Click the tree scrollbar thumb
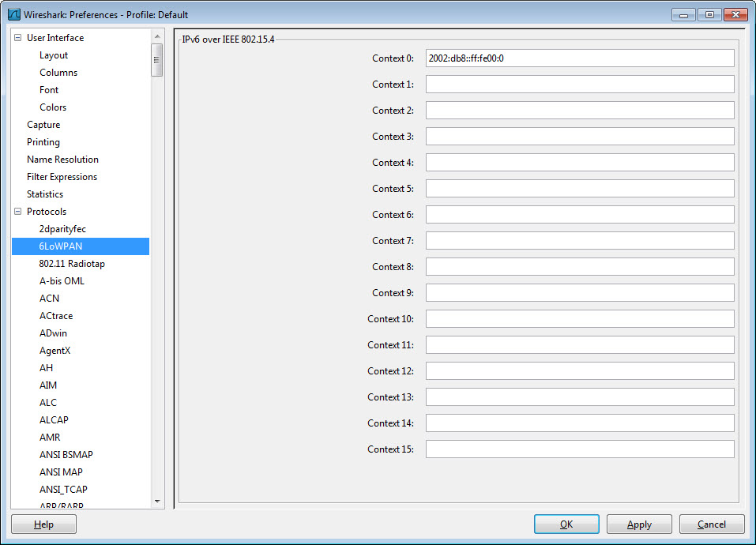The width and height of the screenshot is (756, 545). pyautogui.click(x=157, y=60)
